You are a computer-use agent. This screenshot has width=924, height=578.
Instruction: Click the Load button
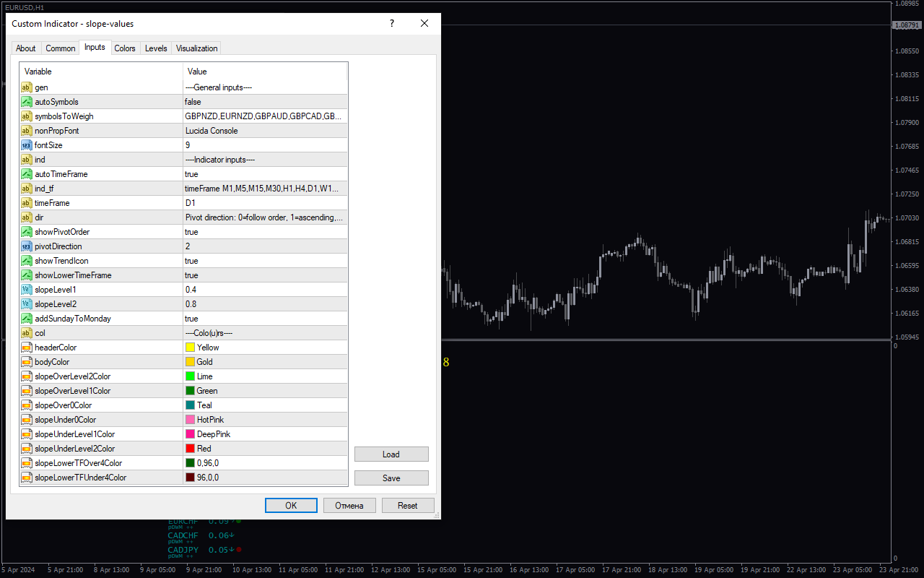tap(391, 454)
